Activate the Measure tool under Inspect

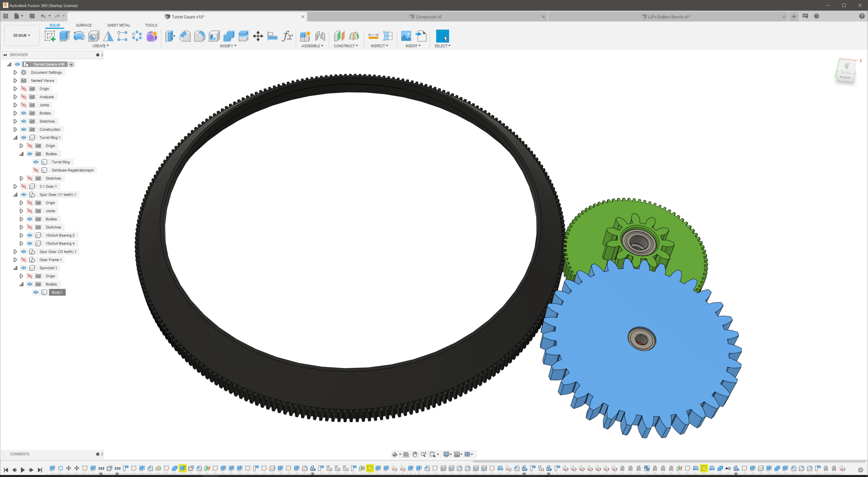coord(373,36)
